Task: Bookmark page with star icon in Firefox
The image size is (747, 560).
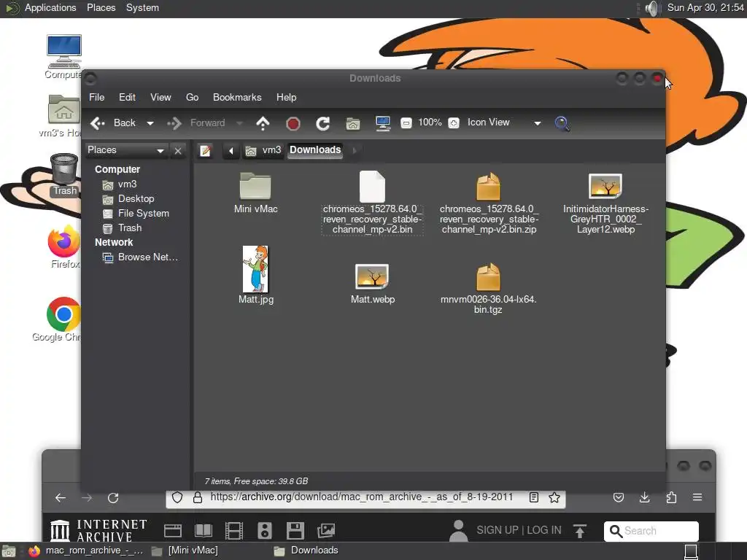Action: (x=554, y=497)
